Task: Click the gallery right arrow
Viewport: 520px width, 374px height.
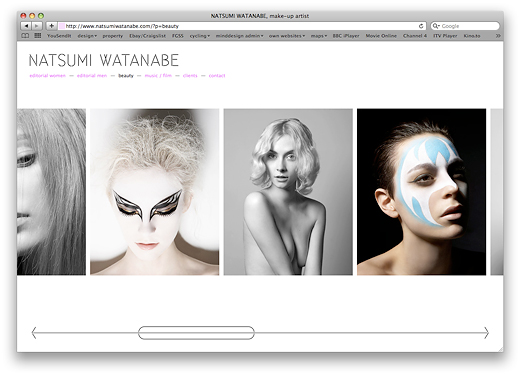Action: tap(486, 333)
